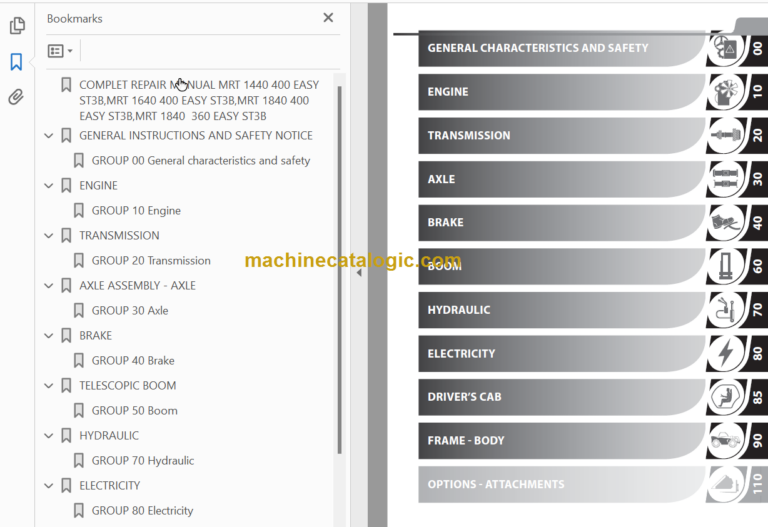Go to GROUP 40 Brake bookmark
The image size is (768, 527).
[133, 360]
